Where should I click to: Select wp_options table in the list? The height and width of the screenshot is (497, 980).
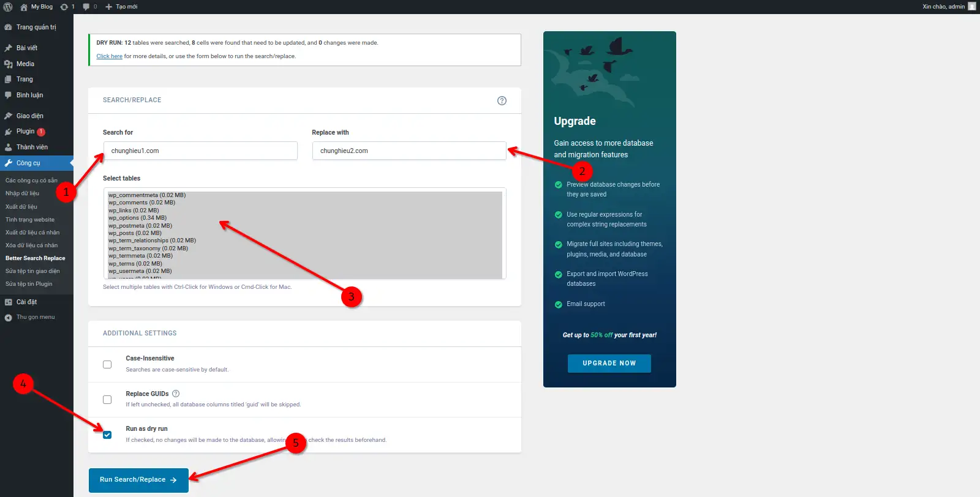[x=138, y=218]
